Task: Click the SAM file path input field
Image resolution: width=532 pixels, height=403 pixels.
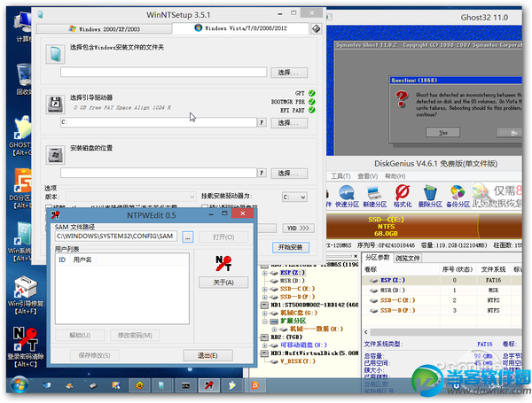Action: click(x=115, y=236)
